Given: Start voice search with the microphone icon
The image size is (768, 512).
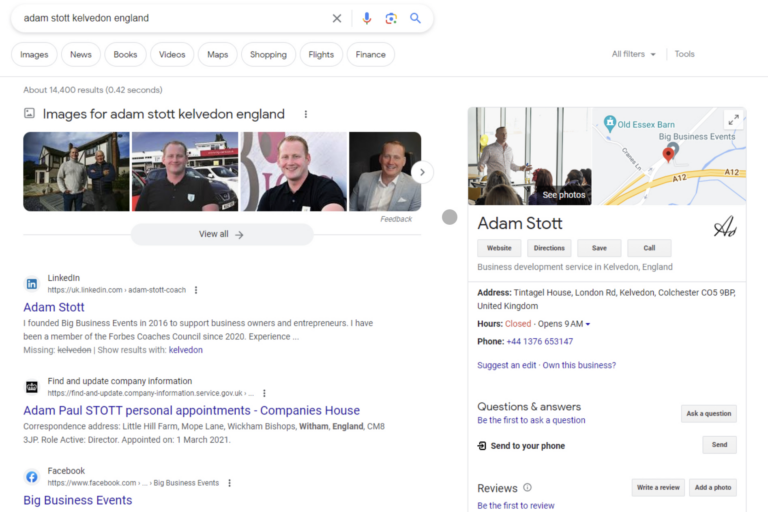Looking at the screenshot, I should [366, 19].
